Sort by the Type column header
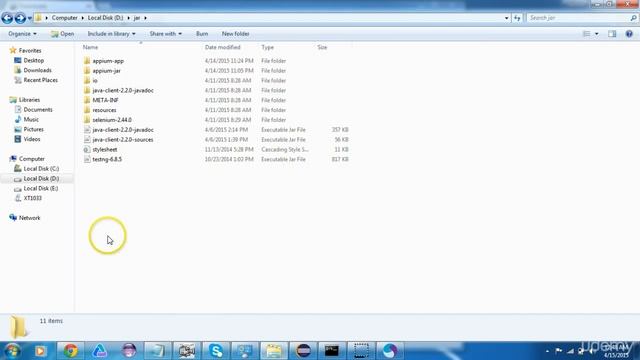This screenshot has height=360, width=640. tap(267, 47)
